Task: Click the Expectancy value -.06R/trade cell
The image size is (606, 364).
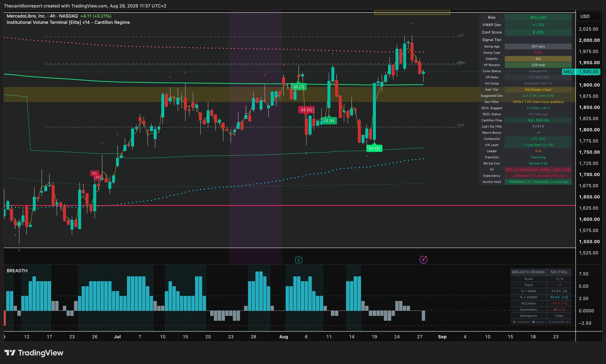Action: pos(538,176)
